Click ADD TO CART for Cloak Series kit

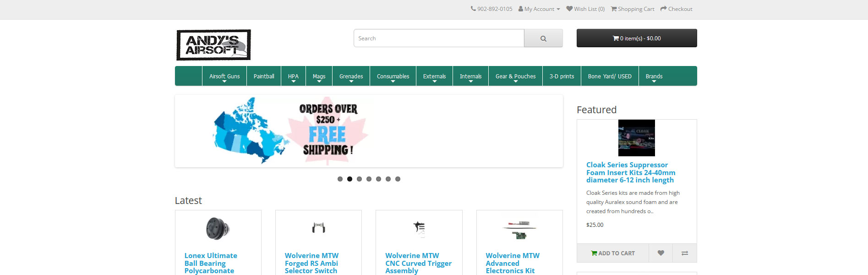(613, 253)
